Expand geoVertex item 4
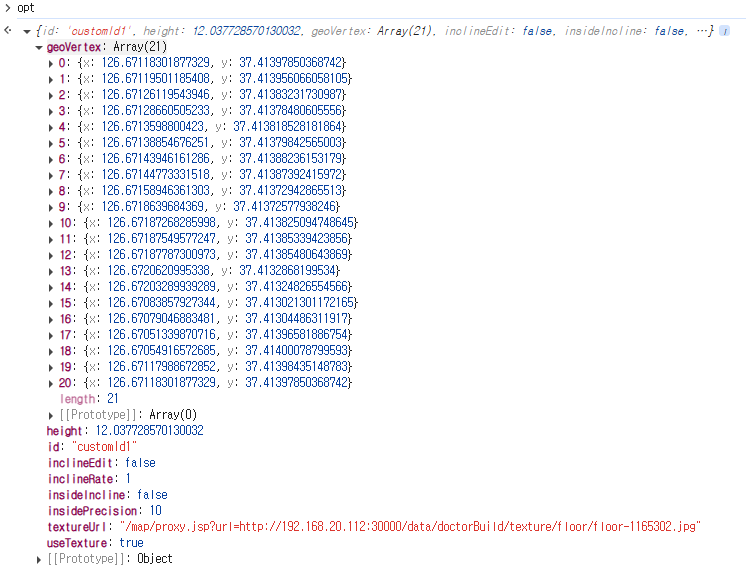The image size is (746, 572). coord(51,128)
